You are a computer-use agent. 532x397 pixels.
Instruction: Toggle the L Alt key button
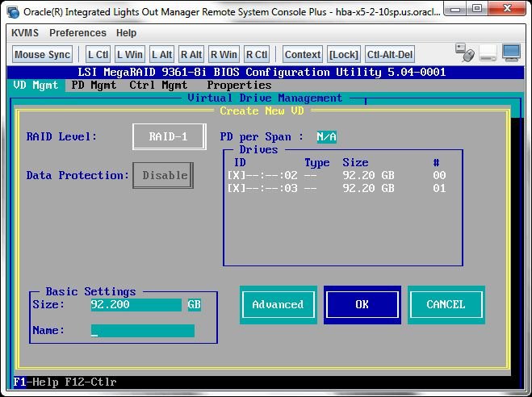pos(161,55)
